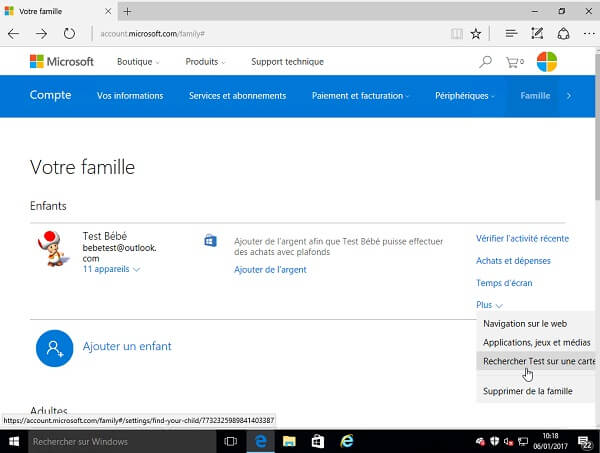Click Vérifier l'activité récente link
The image size is (600, 453).
pyautogui.click(x=522, y=238)
